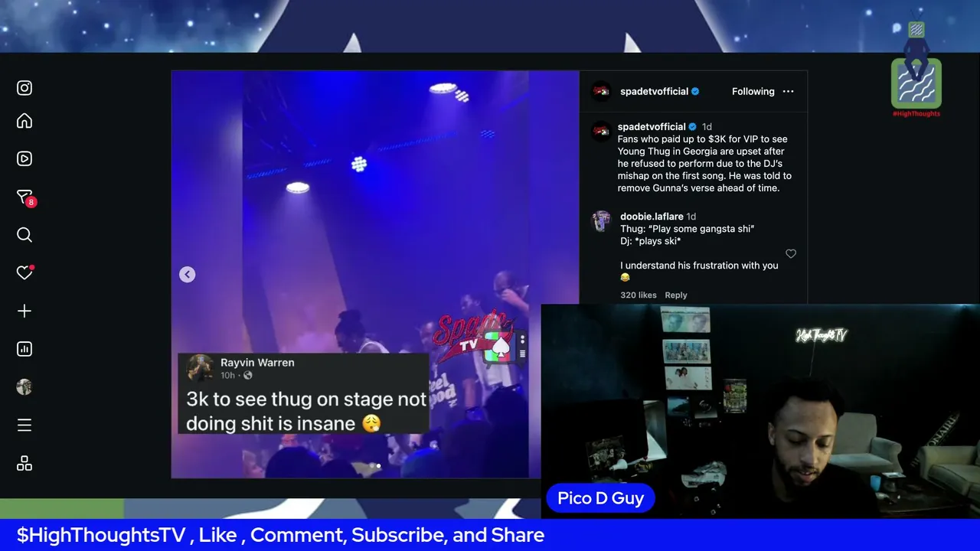Open Notifications heart icon in sidebar
This screenshot has height=551, width=980.
click(x=24, y=272)
